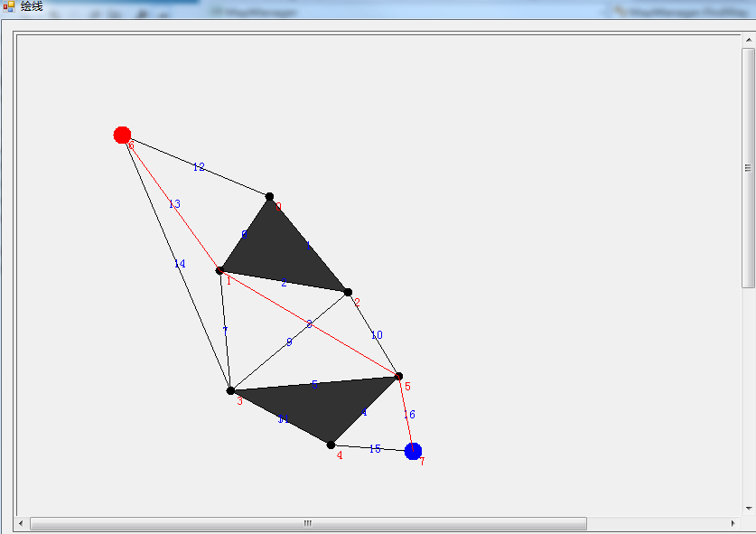Select the black vertex dot labeled 2
The width and height of the screenshot is (756, 534).
[x=348, y=293]
